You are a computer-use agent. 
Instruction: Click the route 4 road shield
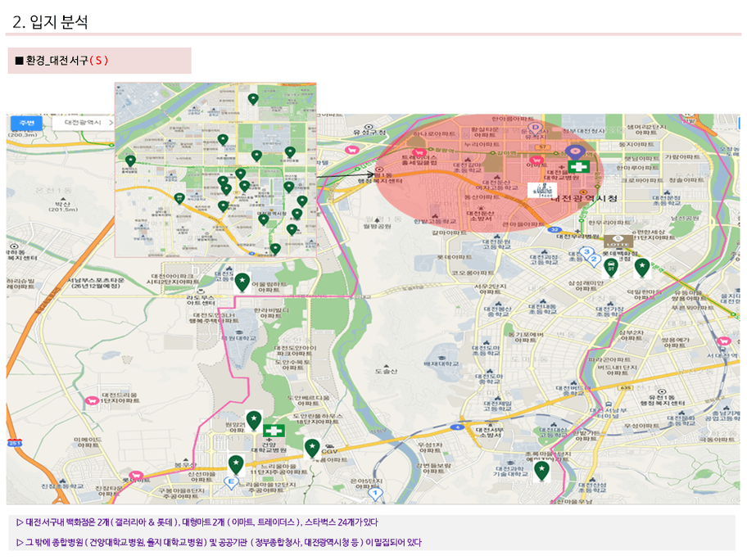(457, 427)
